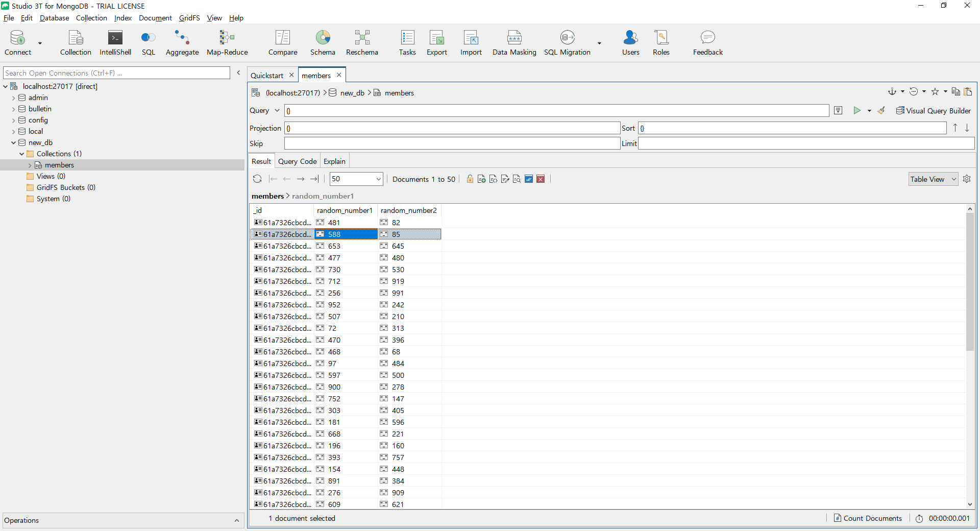Copy query icon in tab toolbar

[956, 91]
